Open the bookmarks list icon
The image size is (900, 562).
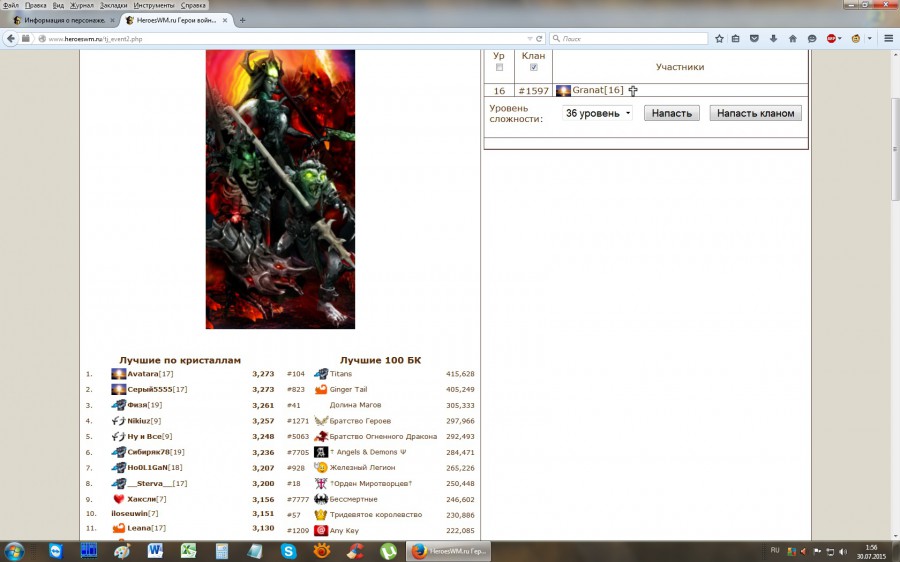[x=736, y=38]
